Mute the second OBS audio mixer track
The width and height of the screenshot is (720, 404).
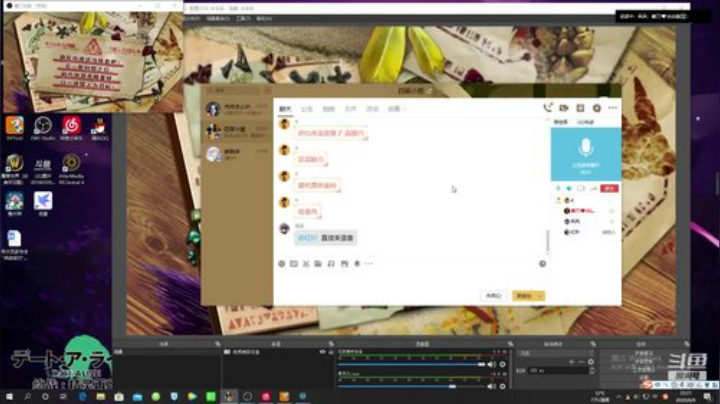[492, 387]
